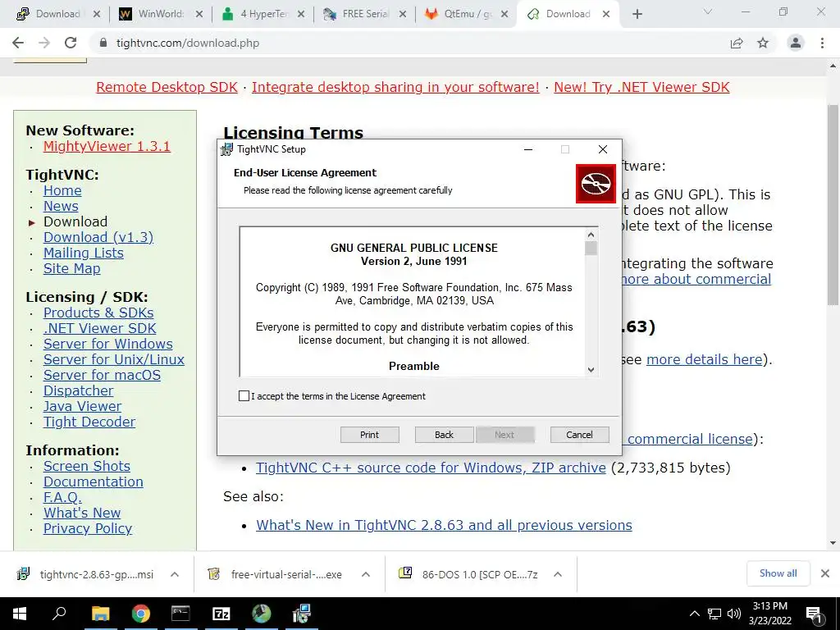Screen dimensions: 840x630
Task: Open File Explorer from the taskbar
Action: click(x=100, y=614)
